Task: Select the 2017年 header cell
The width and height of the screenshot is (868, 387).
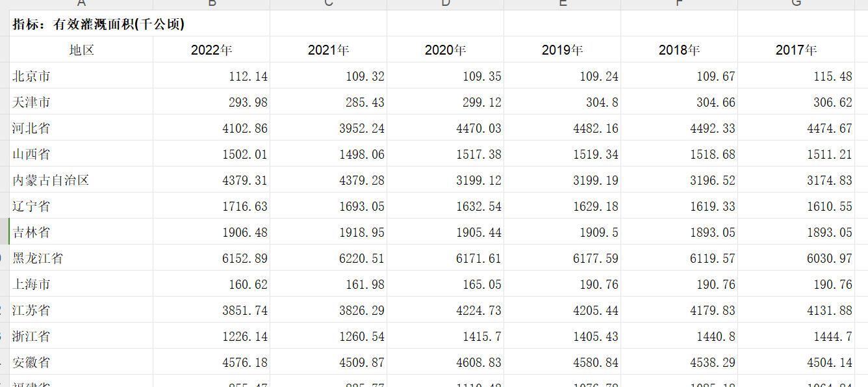Action: [x=797, y=50]
